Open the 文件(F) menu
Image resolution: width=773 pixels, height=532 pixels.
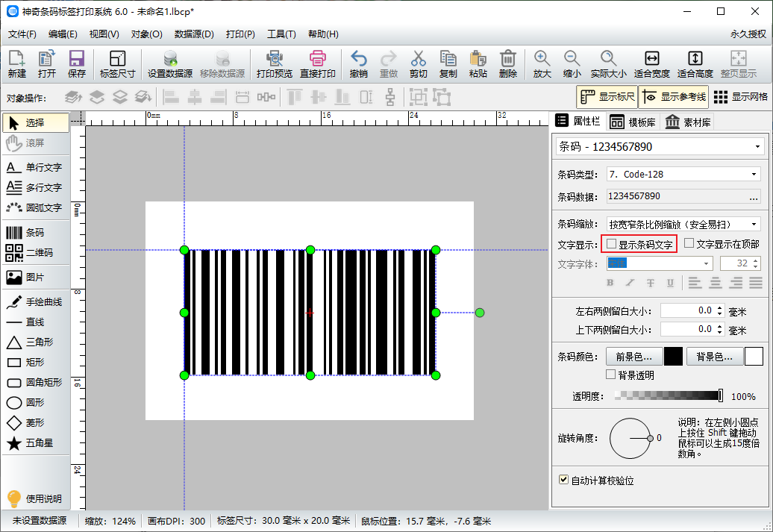click(22, 34)
